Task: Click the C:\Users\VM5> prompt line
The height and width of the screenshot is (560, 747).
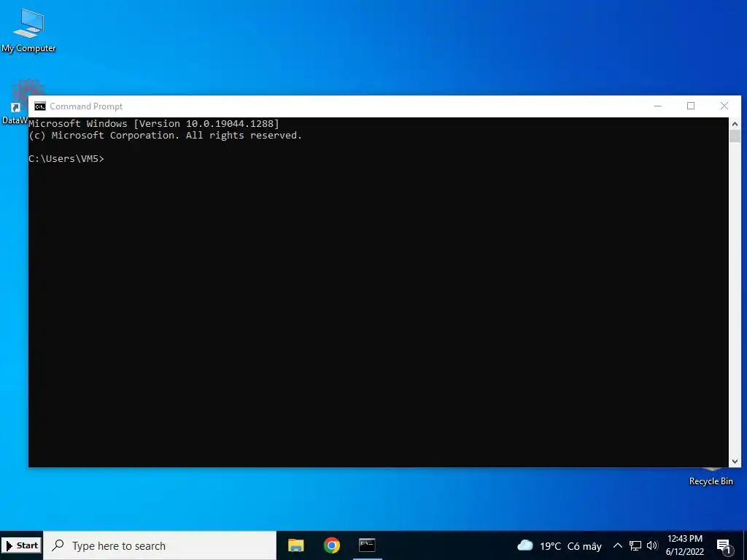Action: [66, 158]
